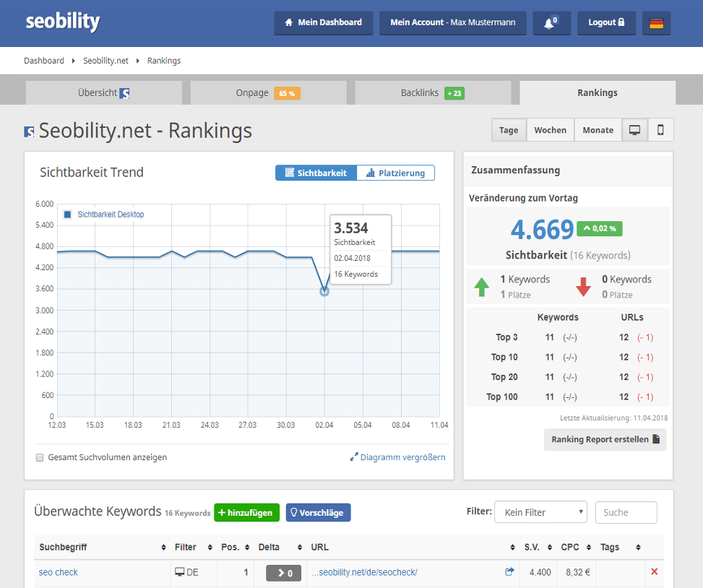The image size is (703, 588).
Task: Open external link icon for seocheck URL
Action: tap(509, 571)
